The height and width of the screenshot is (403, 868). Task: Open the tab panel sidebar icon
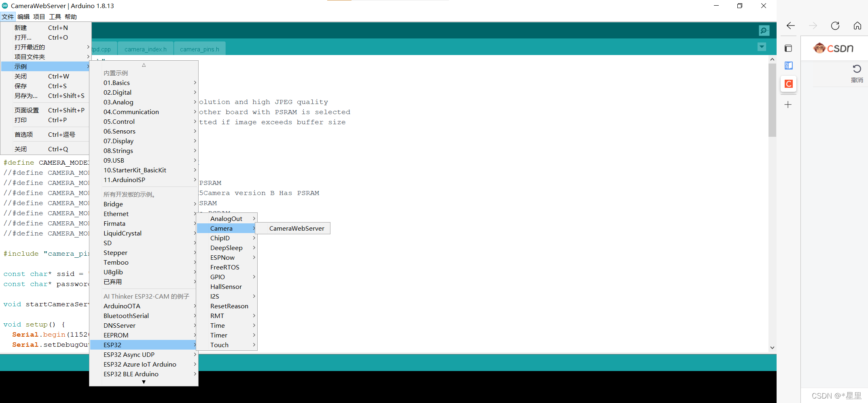click(x=788, y=49)
